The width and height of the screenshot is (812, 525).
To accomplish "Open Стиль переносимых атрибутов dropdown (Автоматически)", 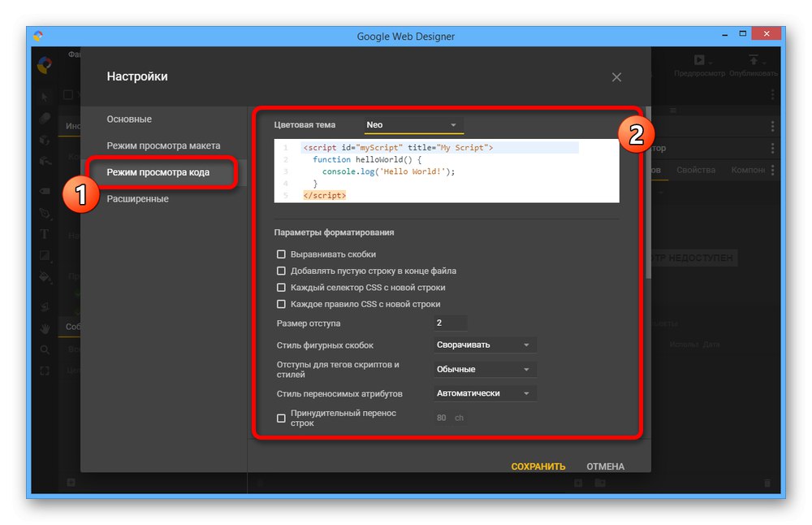I will click(x=485, y=393).
